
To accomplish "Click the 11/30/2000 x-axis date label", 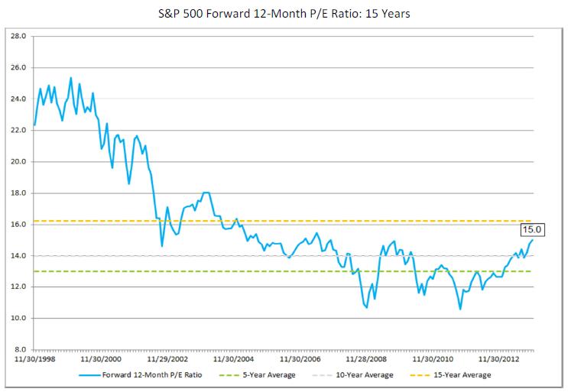I will [99, 358].
